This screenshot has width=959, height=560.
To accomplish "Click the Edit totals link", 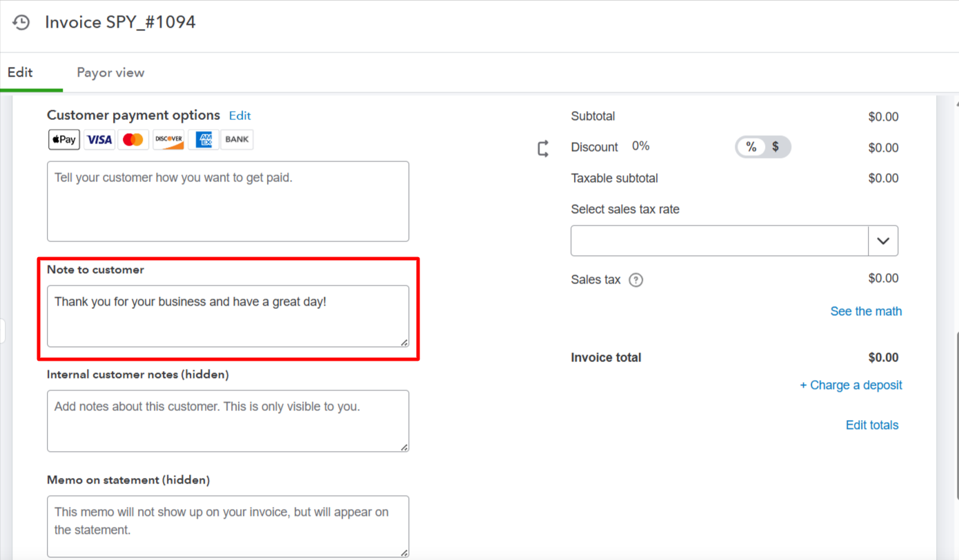I will (872, 425).
